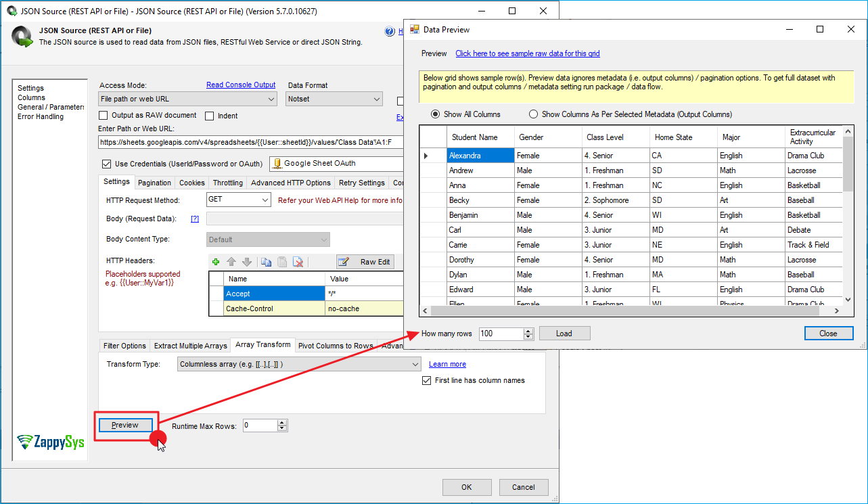Add a new HTTP header row
The height and width of the screenshot is (504, 868).
[216, 262]
